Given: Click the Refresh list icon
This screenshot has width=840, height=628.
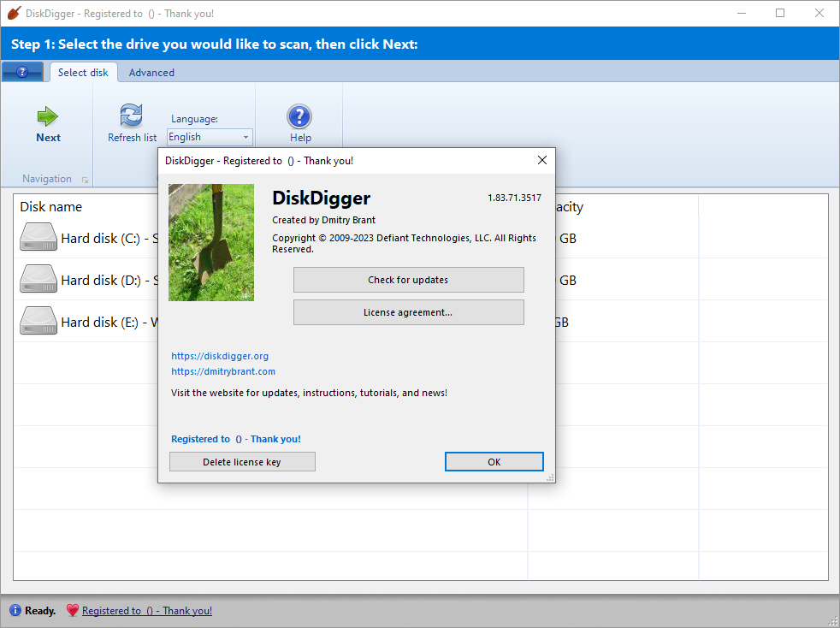Looking at the screenshot, I should point(131,116).
